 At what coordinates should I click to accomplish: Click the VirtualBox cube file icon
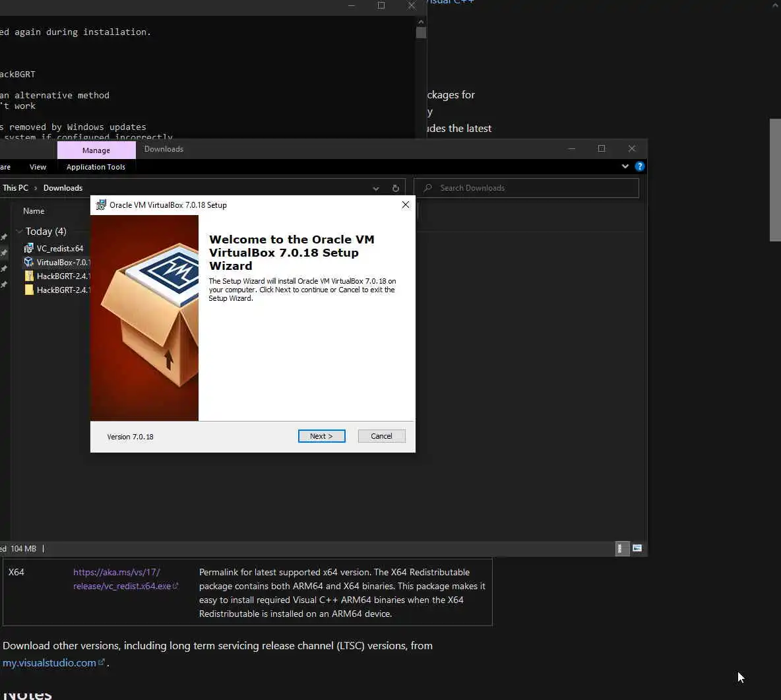coord(29,262)
